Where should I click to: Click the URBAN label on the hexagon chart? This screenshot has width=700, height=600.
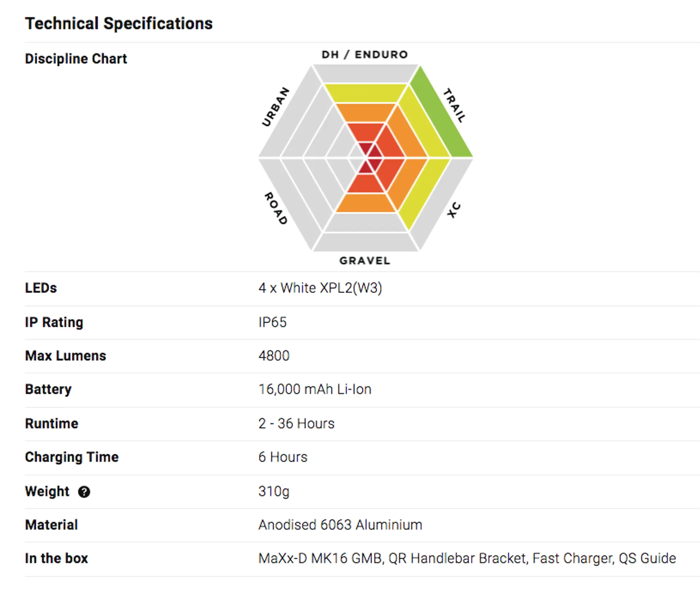[x=276, y=107]
